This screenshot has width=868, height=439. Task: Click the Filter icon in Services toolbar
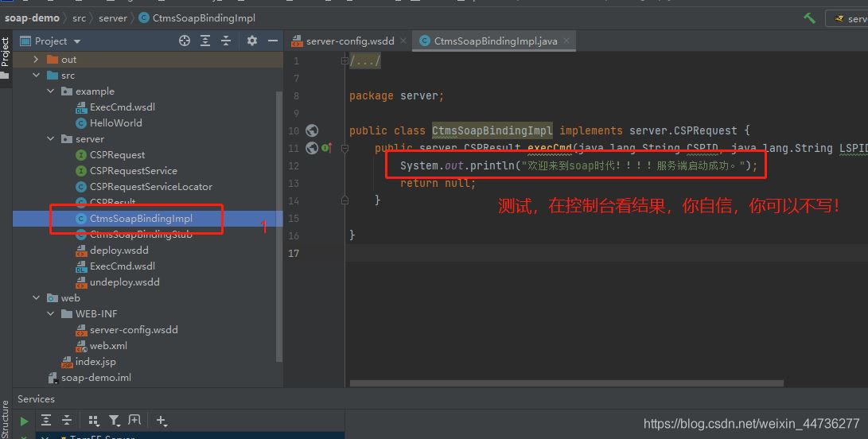pos(114,421)
